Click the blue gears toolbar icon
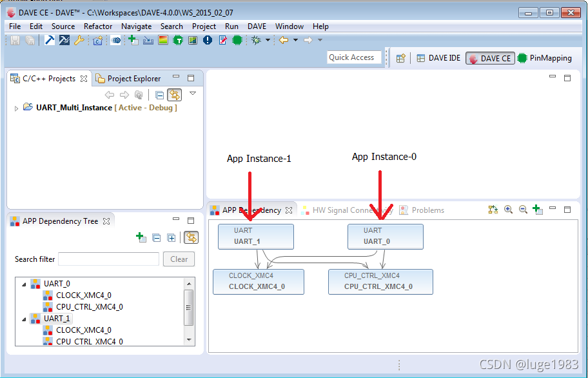This screenshot has width=588, height=378. (116, 40)
